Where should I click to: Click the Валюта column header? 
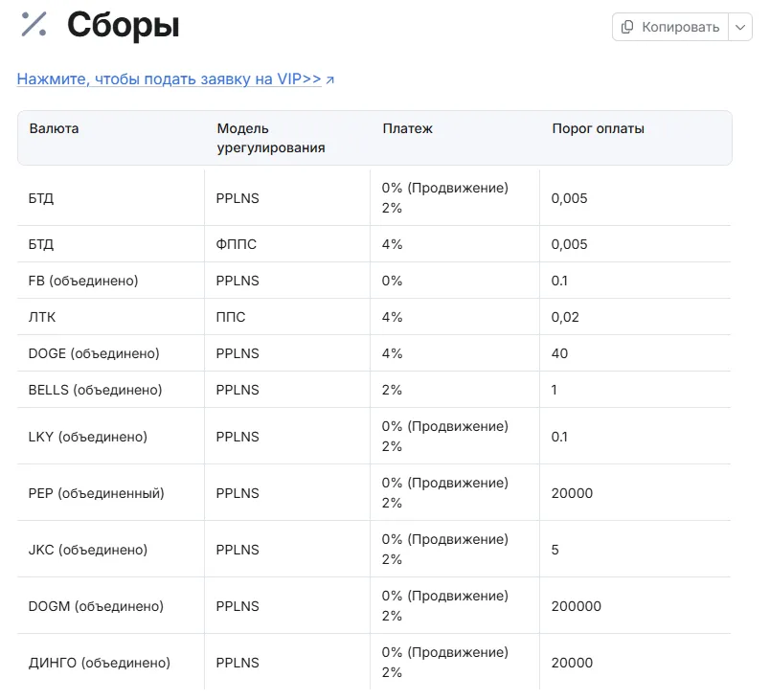click(54, 128)
